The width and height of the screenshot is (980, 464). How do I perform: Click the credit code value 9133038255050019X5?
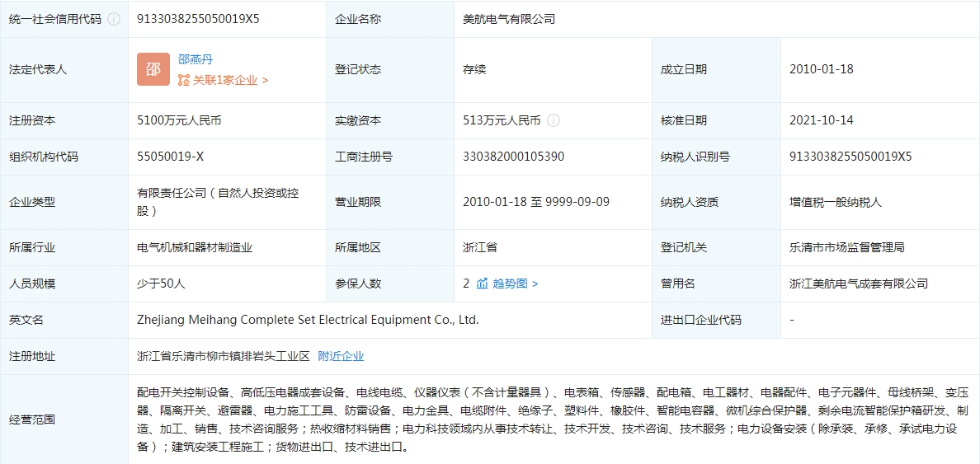pyautogui.click(x=198, y=19)
